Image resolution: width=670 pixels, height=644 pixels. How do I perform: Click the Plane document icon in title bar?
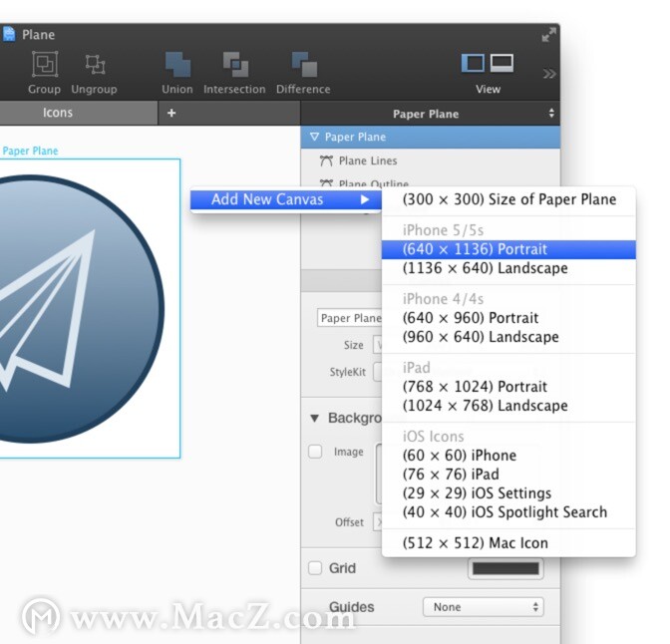tap(9, 34)
